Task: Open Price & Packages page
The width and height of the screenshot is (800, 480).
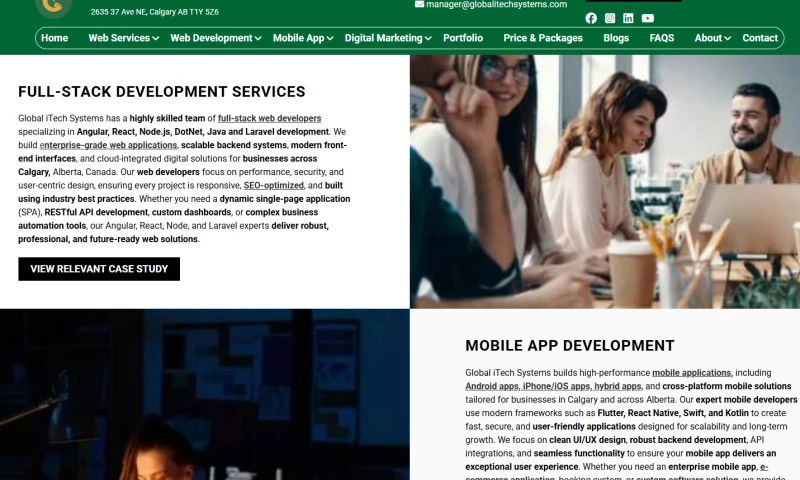Action: click(x=543, y=38)
